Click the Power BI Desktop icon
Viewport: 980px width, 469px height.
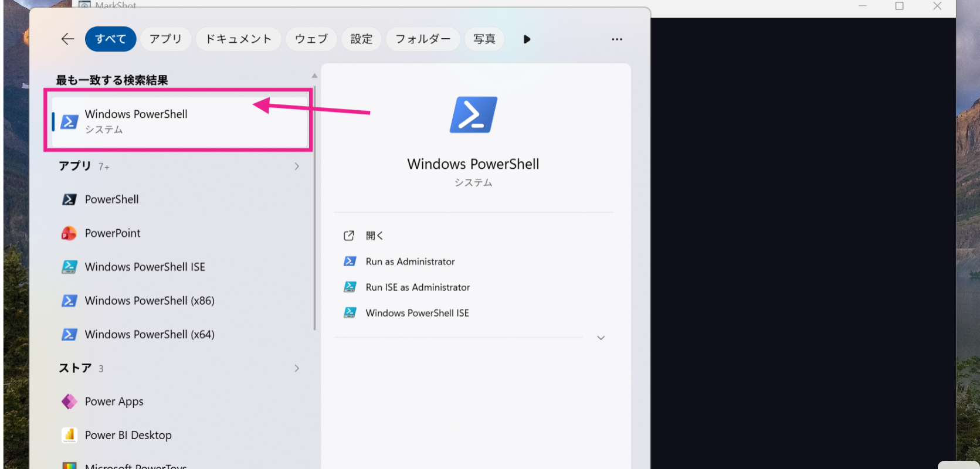[69, 435]
